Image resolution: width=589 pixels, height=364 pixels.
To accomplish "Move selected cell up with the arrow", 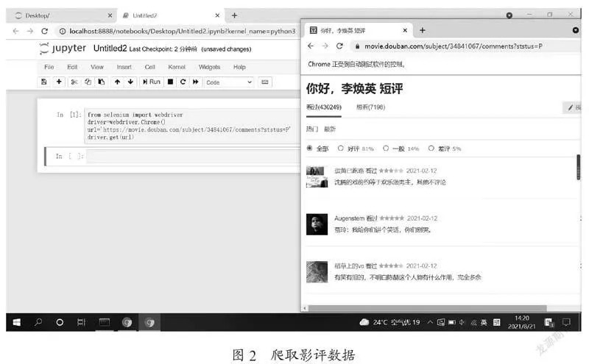I will click(x=118, y=82).
